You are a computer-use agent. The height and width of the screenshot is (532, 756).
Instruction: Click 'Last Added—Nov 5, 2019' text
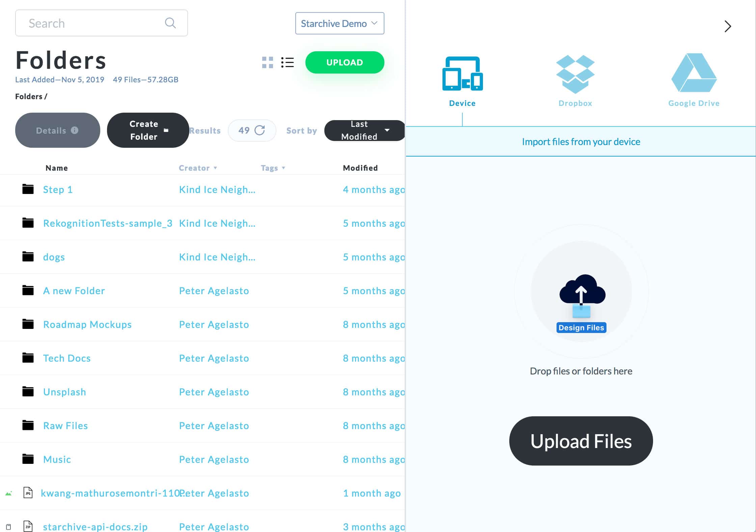60,80
